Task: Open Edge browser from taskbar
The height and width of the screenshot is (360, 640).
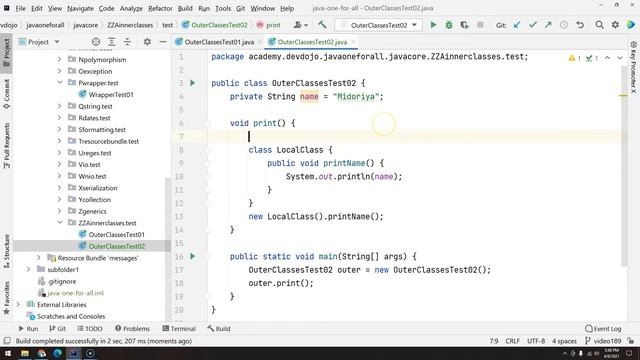Action: pos(58,353)
